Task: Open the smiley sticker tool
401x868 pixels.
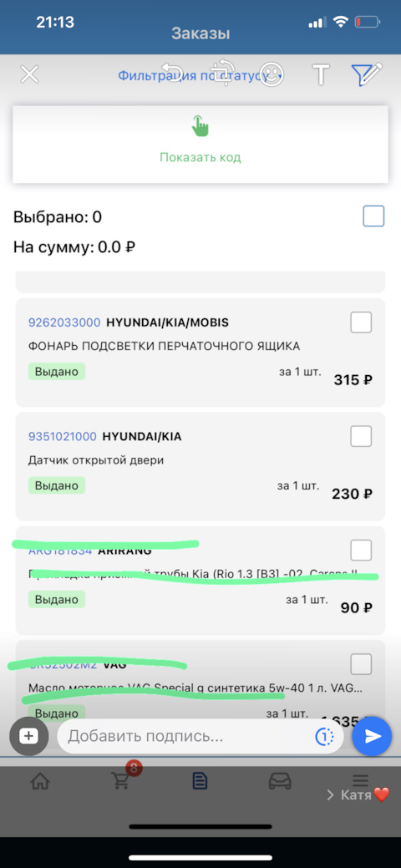Action: 272,74
